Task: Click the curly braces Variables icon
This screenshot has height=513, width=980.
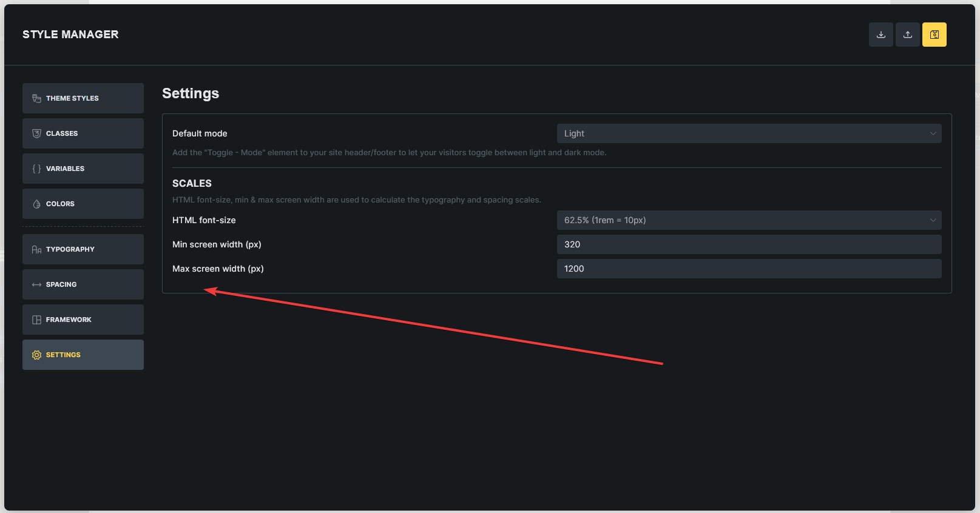Action: (36, 169)
